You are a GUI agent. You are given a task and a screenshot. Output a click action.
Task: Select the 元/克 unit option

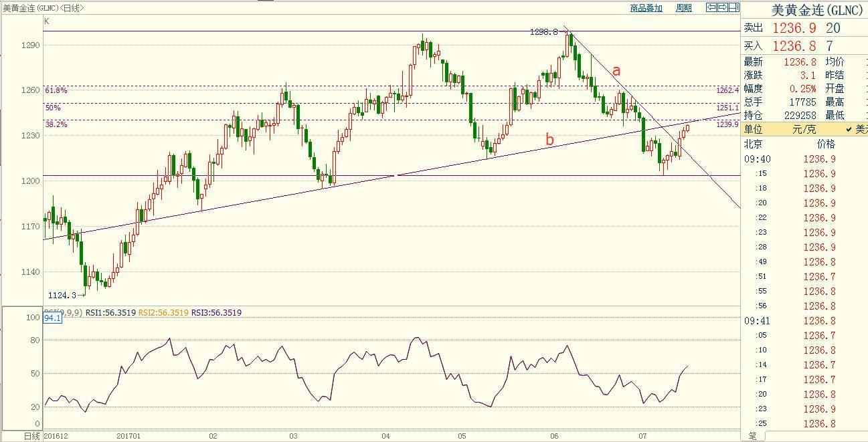tap(803, 129)
